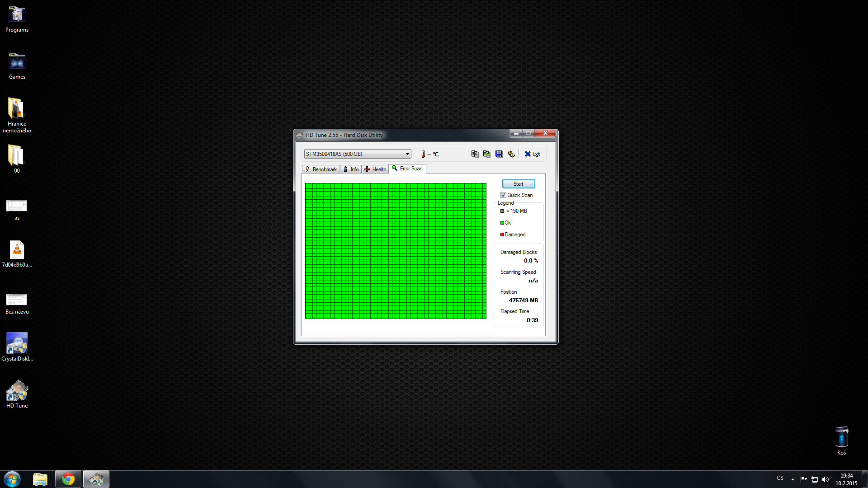Start the error scan
Screen dimensions: 868x488
coord(519,184)
